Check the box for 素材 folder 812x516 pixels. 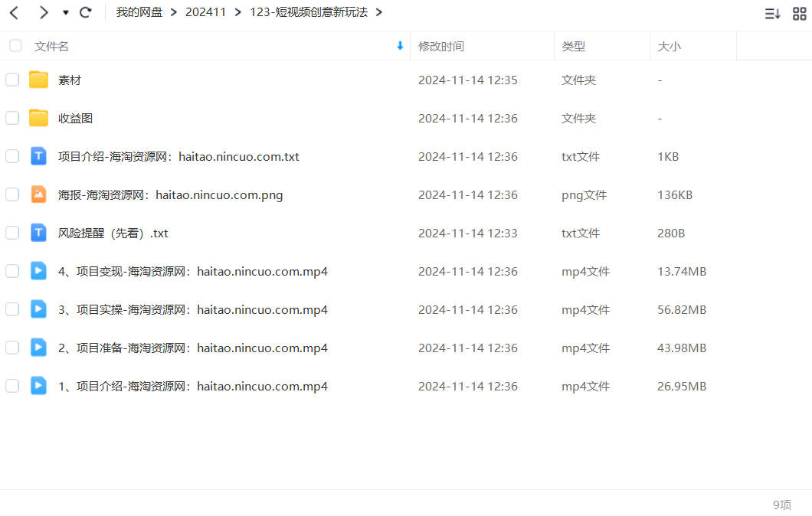click(12, 80)
